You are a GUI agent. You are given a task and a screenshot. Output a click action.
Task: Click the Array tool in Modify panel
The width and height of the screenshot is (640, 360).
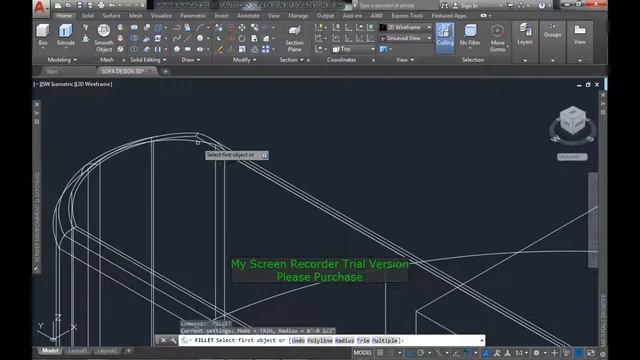pyautogui.click(x=266, y=49)
